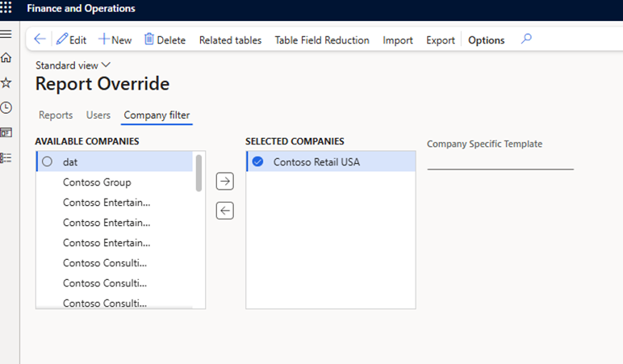Screen dimensions: 623x364
Task: Switch to the Users tab
Action: pyautogui.click(x=98, y=115)
